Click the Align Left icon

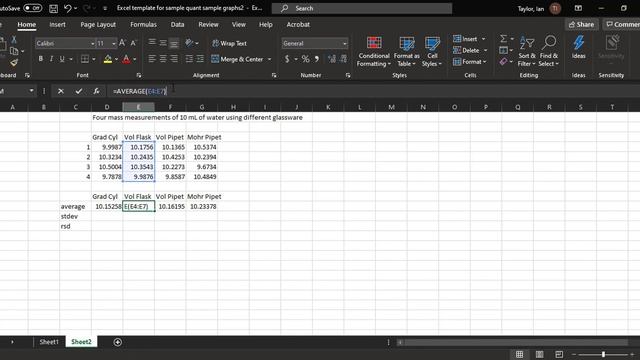pos(152,59)
